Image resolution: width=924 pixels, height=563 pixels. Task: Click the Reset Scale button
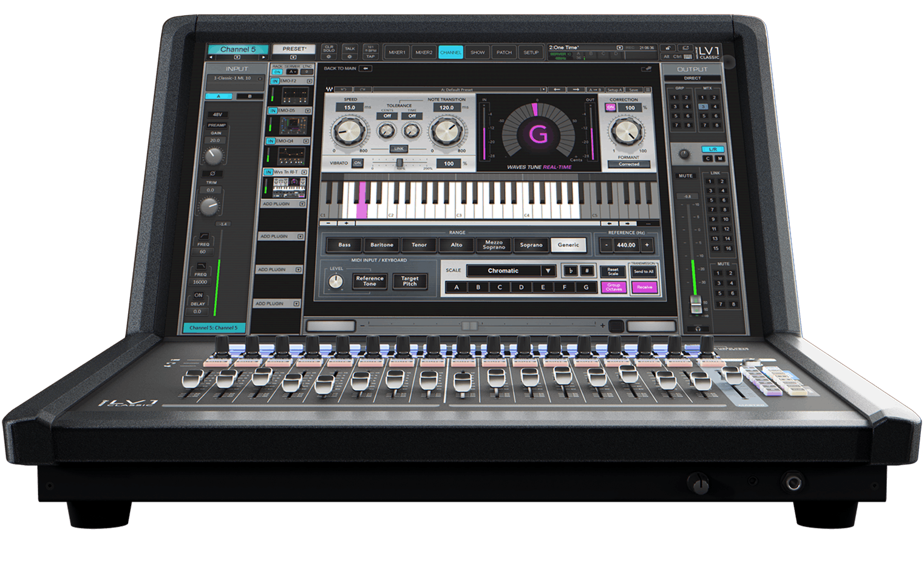coord(613,271)
